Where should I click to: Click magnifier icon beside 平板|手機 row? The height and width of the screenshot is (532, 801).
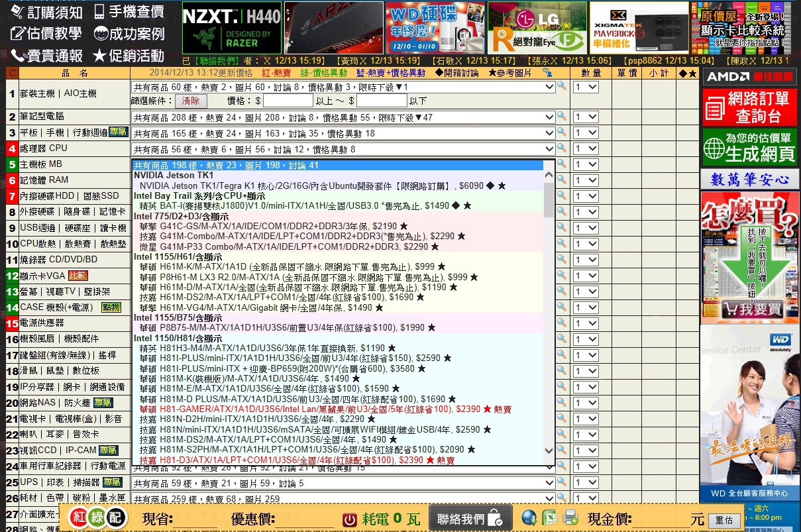click(562, 133)
